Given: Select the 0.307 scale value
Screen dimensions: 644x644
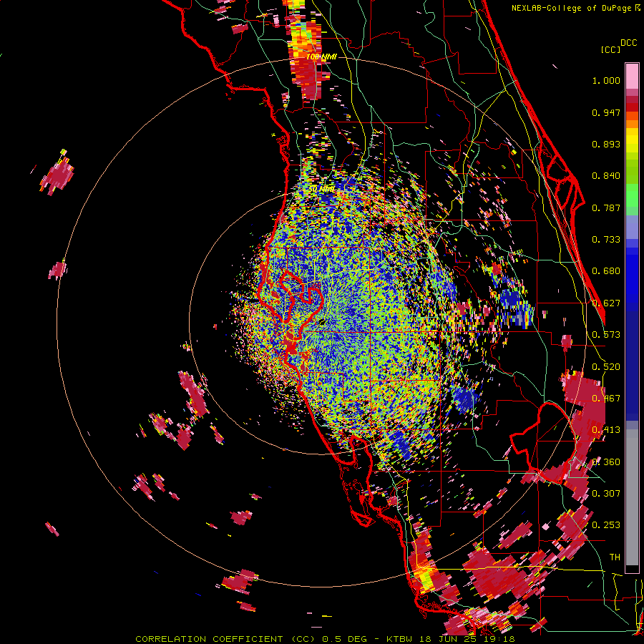Looking at the screenshot, I should click(x=606, y=493).
